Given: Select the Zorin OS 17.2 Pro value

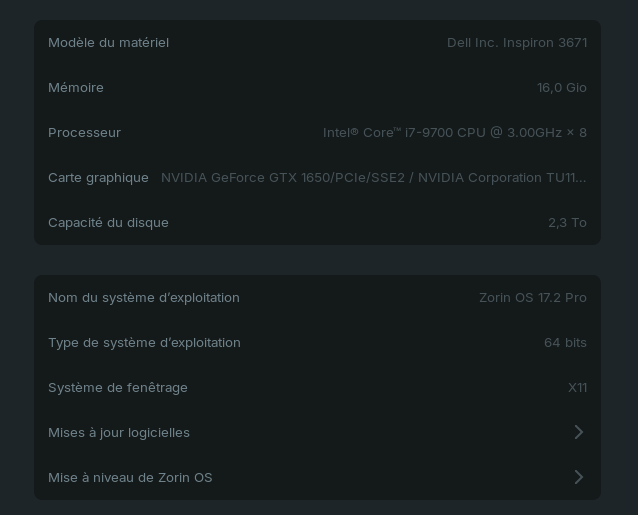Looking at the screenshot, I should coord(532,297).
